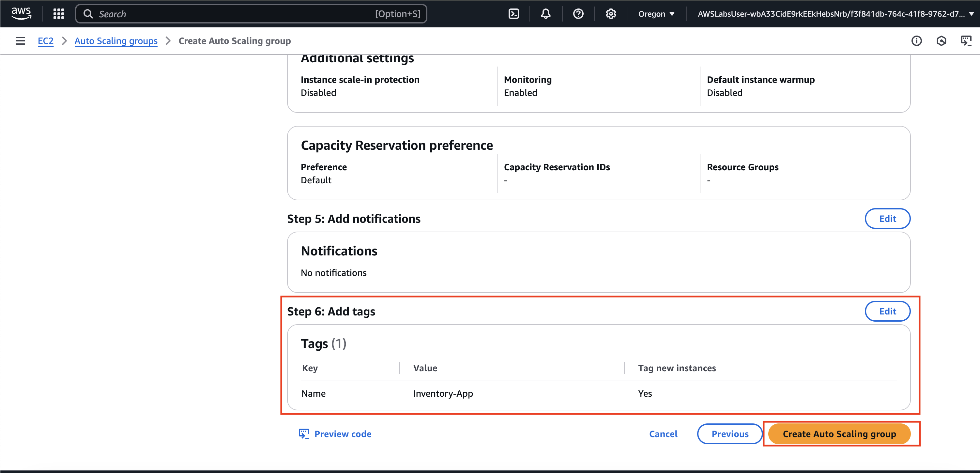Edit Step 6 Add tags
The width and height of the screenshot is (980, 473).
[887, 311]
